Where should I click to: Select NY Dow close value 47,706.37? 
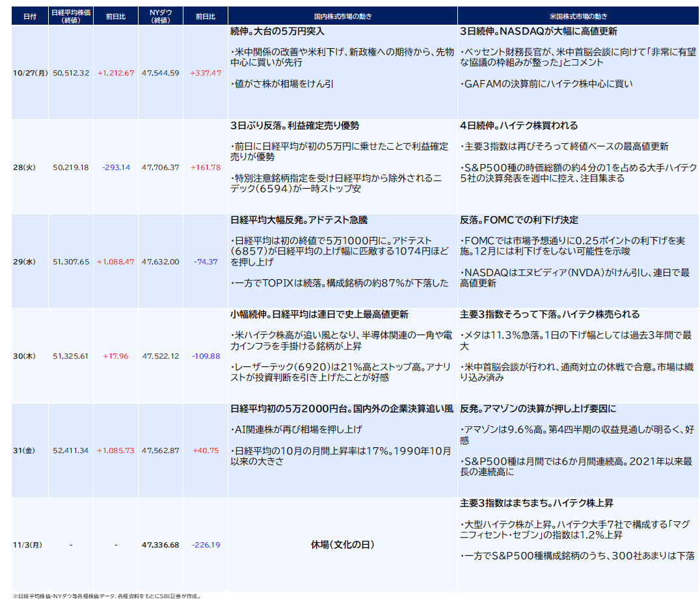pyautogui.click(x=161, y=167)
